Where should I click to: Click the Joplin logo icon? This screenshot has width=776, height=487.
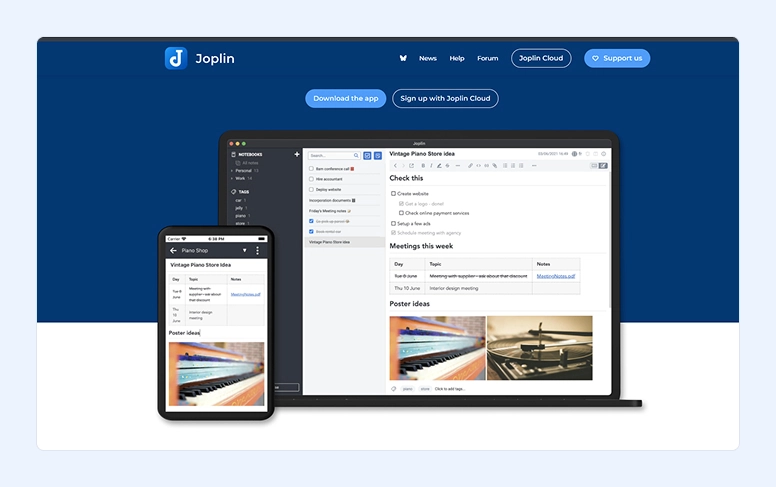point(176,58)
